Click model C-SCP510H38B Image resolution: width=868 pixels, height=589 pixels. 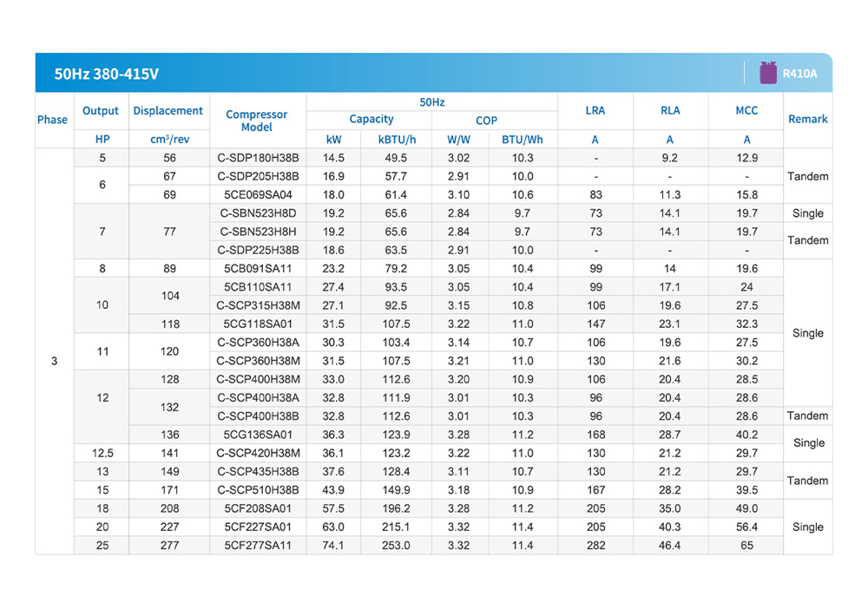(258, 490)
